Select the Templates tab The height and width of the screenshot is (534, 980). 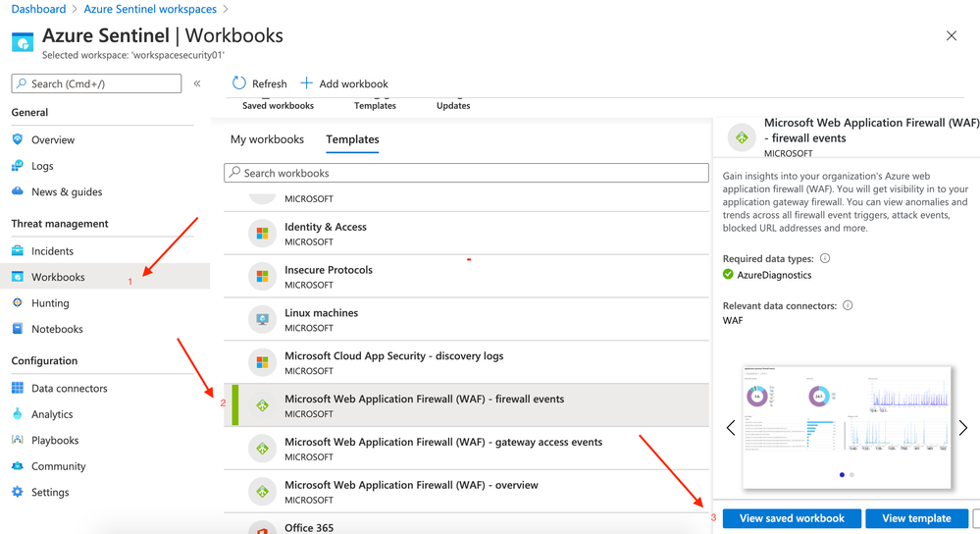352,139
